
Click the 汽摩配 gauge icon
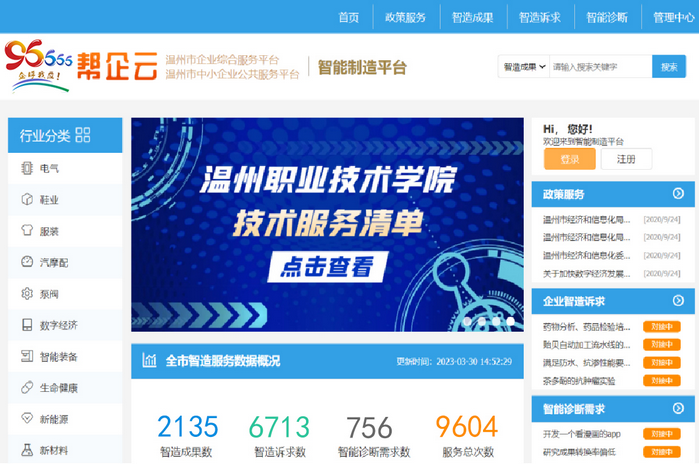click(x=27, y=262)
